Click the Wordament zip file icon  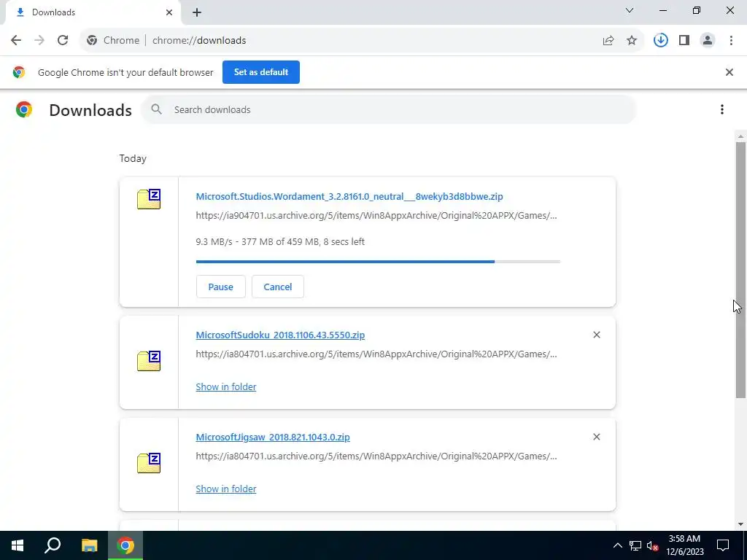149,199
